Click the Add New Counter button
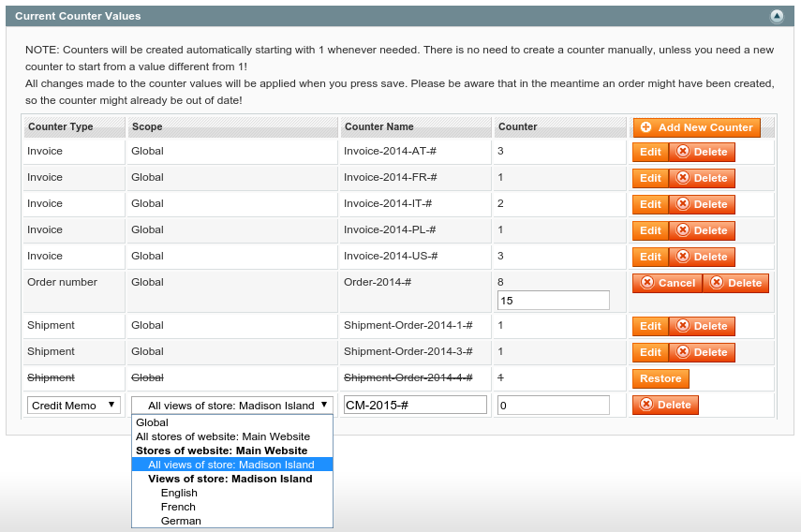The image size is (801, 532). coord(696,127)
